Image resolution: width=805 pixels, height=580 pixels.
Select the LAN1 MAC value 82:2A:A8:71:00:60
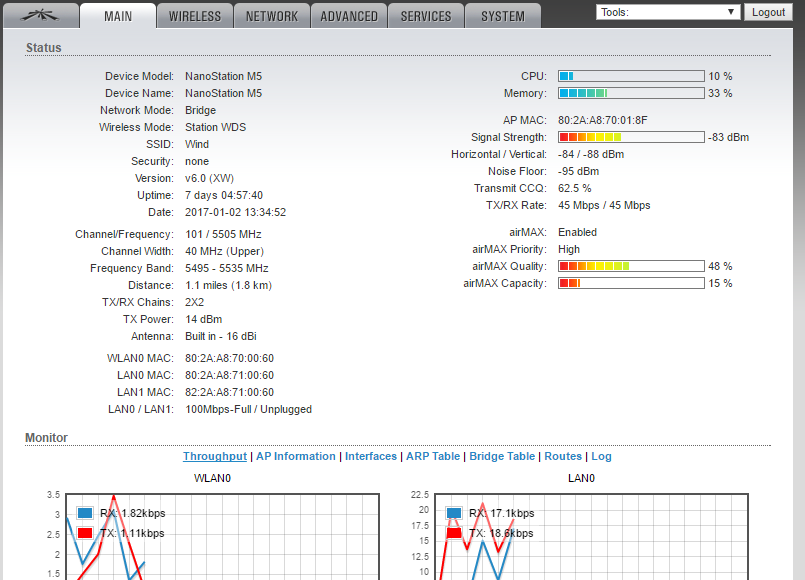(x=229, y=392)
